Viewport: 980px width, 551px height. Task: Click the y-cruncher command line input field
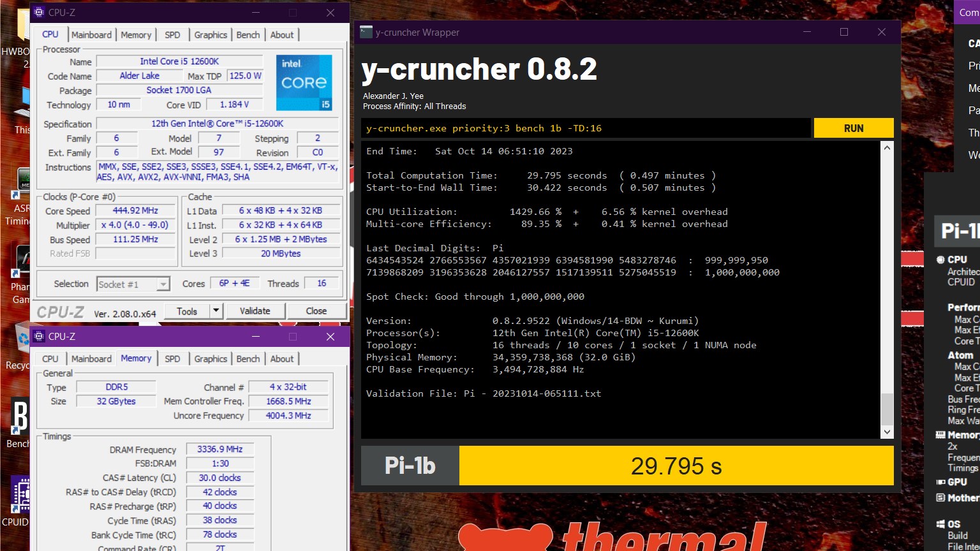[x=586, y=128]
